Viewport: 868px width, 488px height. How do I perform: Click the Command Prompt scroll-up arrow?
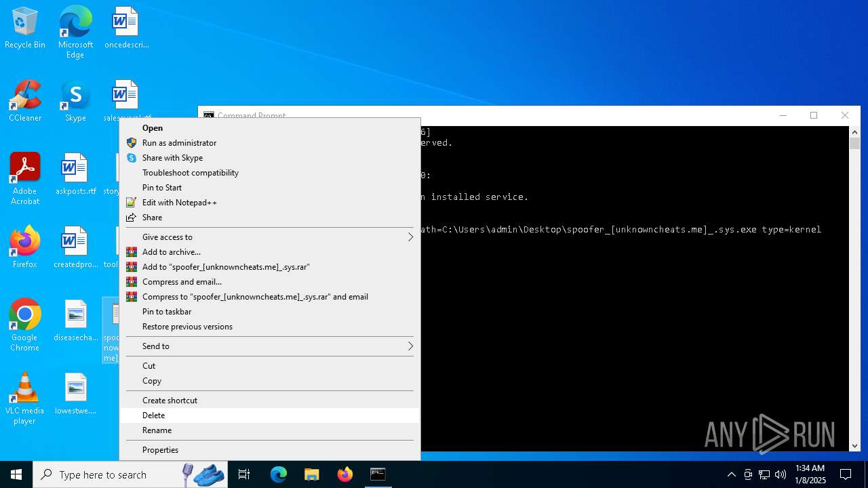[x=854, y=132]
